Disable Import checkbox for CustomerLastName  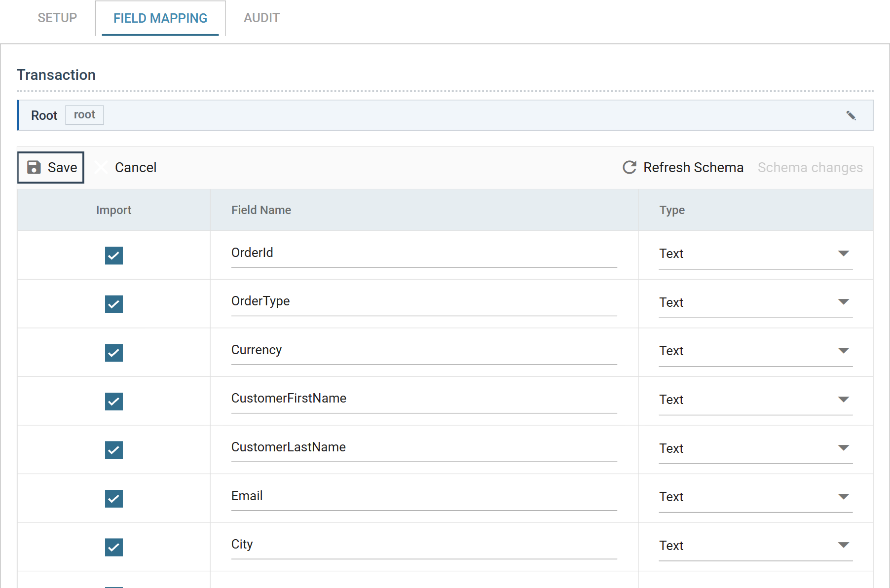pyautogui.click(x=114, y=450)
